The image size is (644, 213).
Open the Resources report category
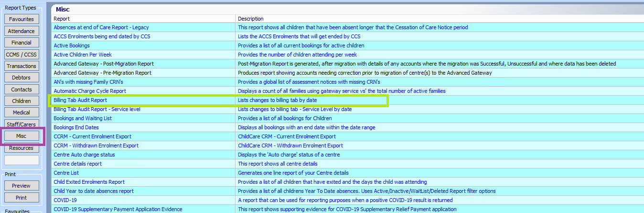tap(21, 148)
